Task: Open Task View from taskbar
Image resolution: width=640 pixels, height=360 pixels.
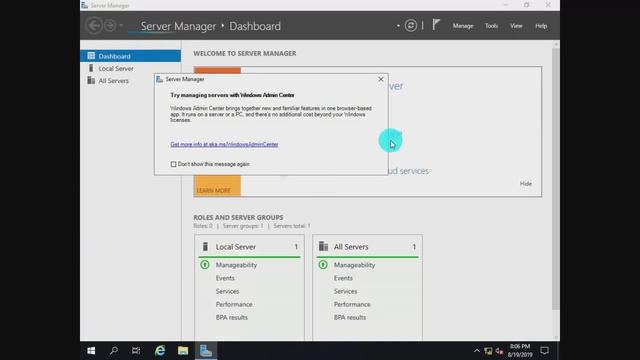Action: tap(136, 351)
